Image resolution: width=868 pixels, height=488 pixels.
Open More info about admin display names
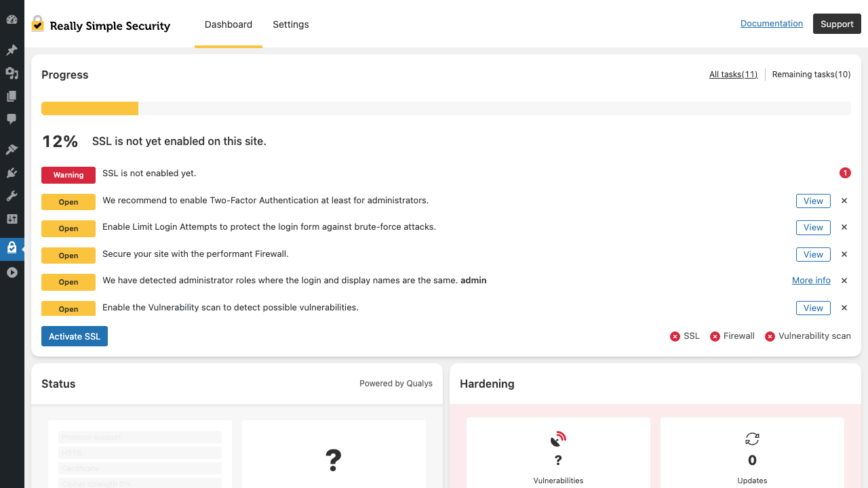tap(811, 281)
